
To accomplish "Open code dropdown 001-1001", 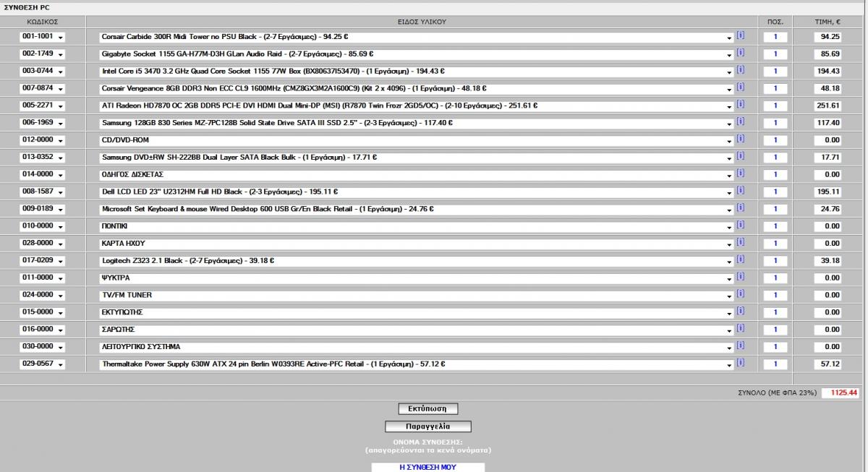I will click(43, 37).
